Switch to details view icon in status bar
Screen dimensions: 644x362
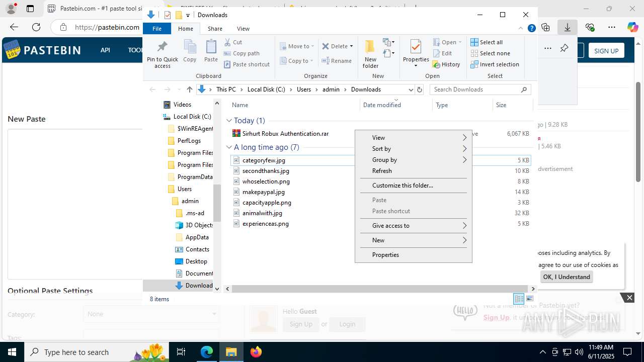click(519, 299)
